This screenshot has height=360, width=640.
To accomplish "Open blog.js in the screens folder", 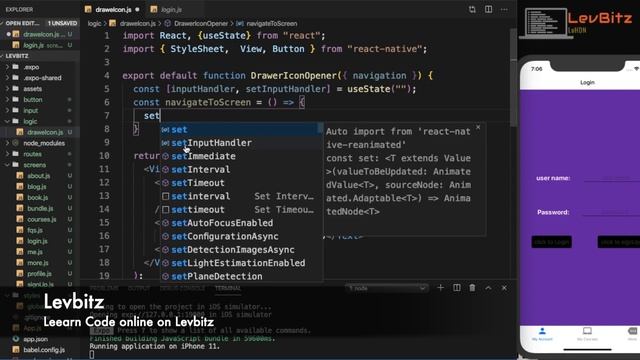I will (37, 187).
